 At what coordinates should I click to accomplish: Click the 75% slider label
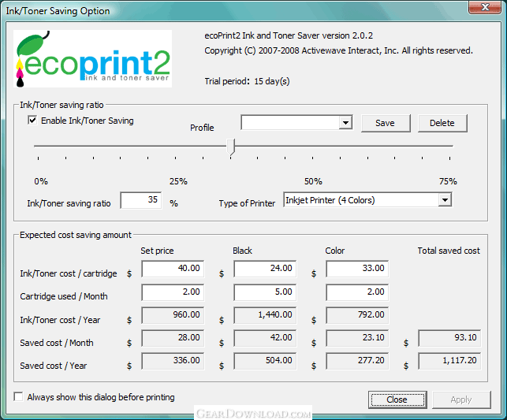pos(448,181)
